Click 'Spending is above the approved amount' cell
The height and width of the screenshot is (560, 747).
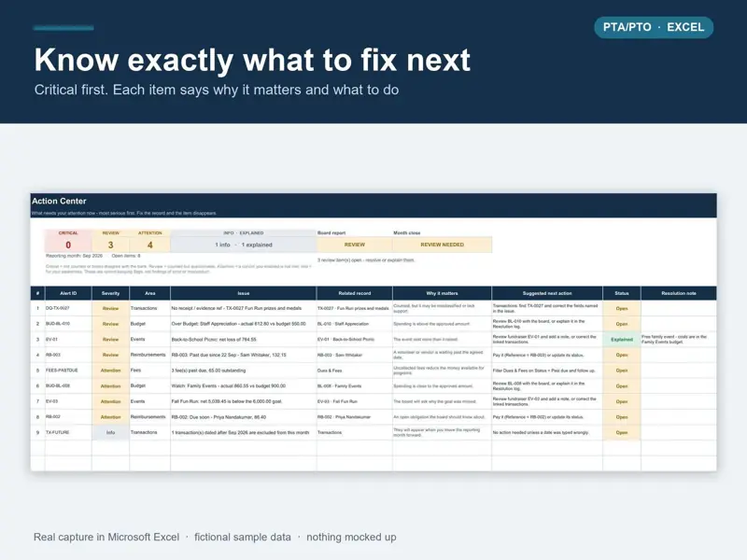pos(442,324)
